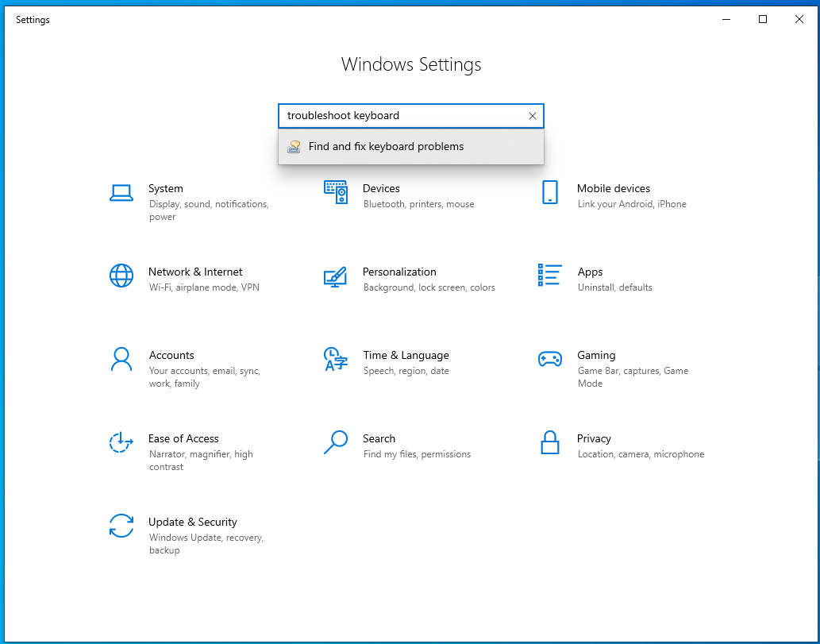Image resolution: width=820 pixels, height=644 pixels.
Task: Open the Privacy padlock icon
Action: [549, 442]
